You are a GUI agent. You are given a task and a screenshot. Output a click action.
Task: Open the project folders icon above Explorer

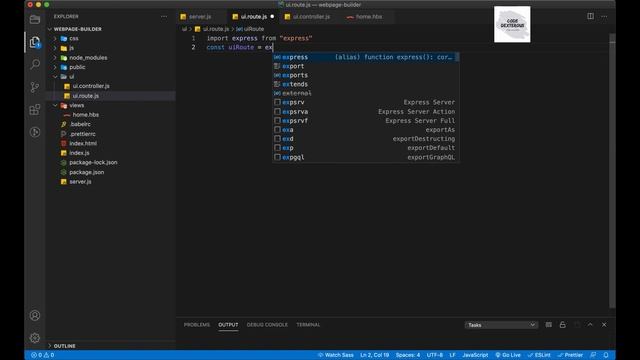coord(35,19)
